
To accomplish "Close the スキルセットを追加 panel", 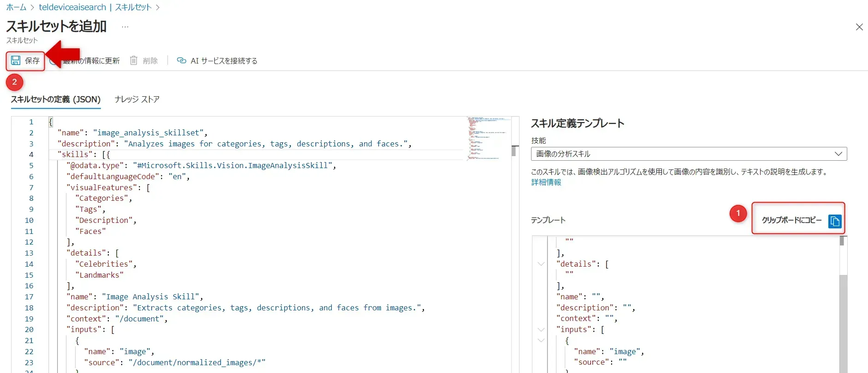I will tap(859, 27).
